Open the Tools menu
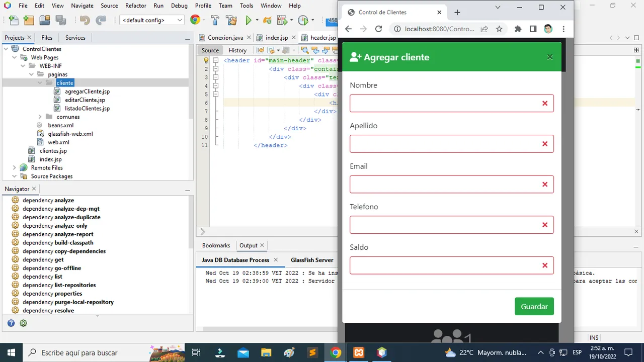This screenshot has width=644, height=362. point(247,6)
